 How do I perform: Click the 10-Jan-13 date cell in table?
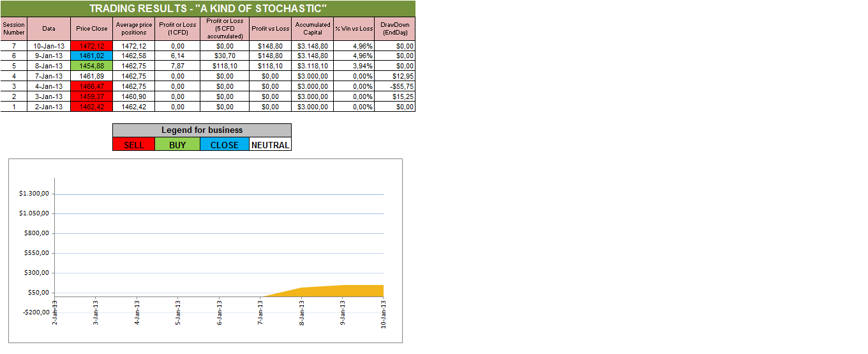pos(49,45)
